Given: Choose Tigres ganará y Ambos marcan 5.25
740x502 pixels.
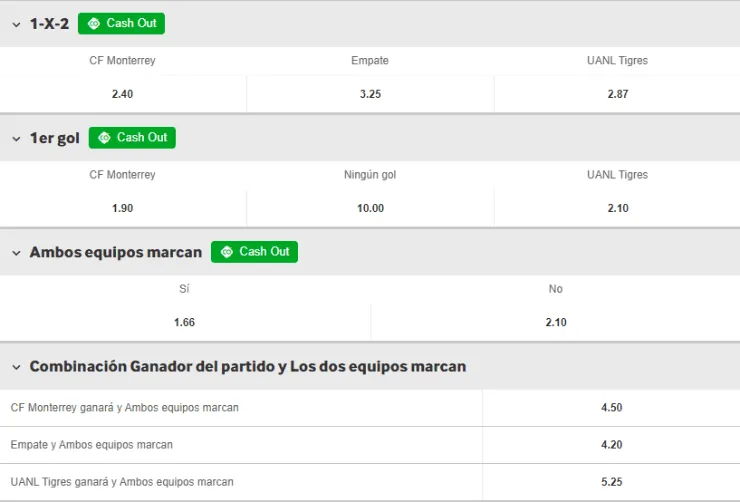Looking at the screenshot, I should (x=612, y=482).
